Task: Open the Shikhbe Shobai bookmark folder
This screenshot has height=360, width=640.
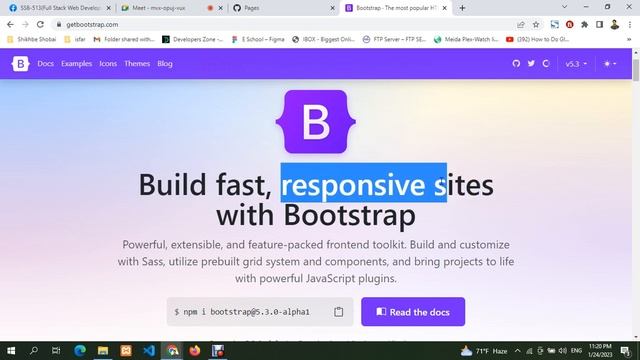Action: click(x=31, y=40)
